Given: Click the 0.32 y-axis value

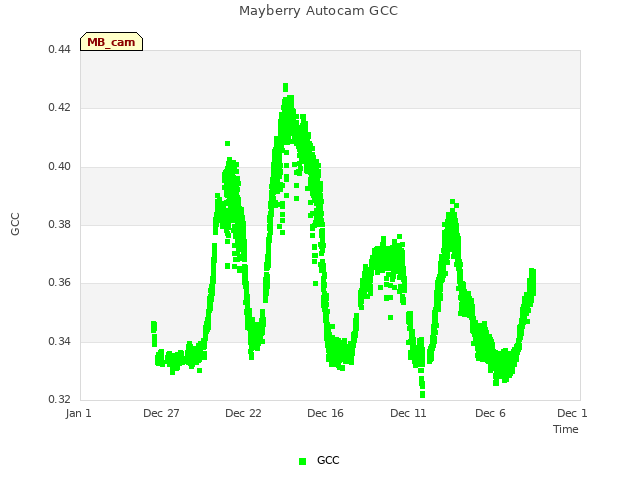Looking at the screenshot, I should (x=60, y=399).
